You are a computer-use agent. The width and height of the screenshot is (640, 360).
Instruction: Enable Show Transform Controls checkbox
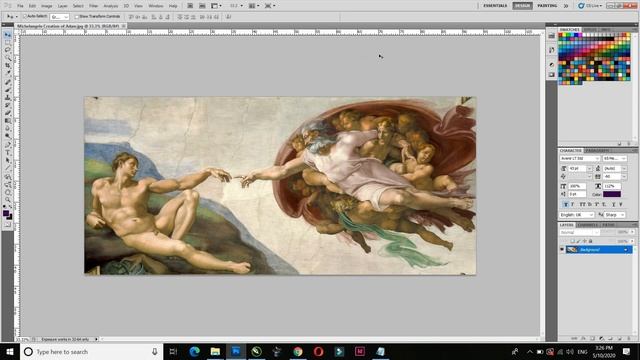coord(77,17)
